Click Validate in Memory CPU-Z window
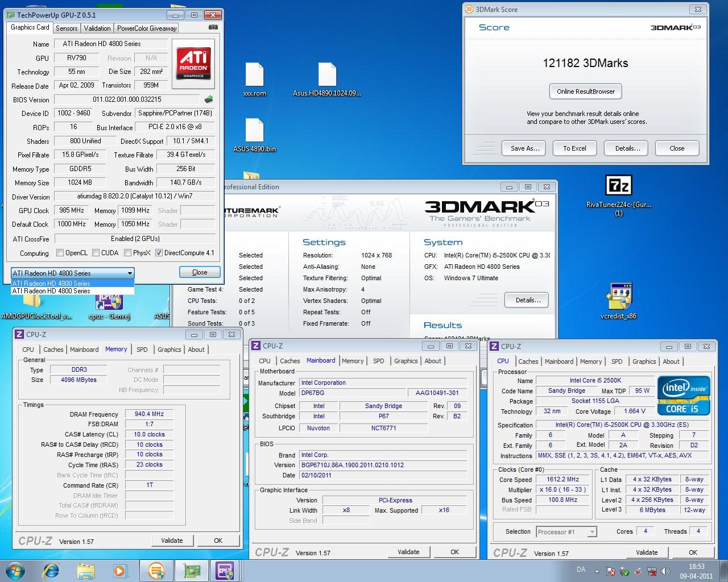Image resolution: width=728 pixels, height=582 pixels. click(x=172, y=541)
